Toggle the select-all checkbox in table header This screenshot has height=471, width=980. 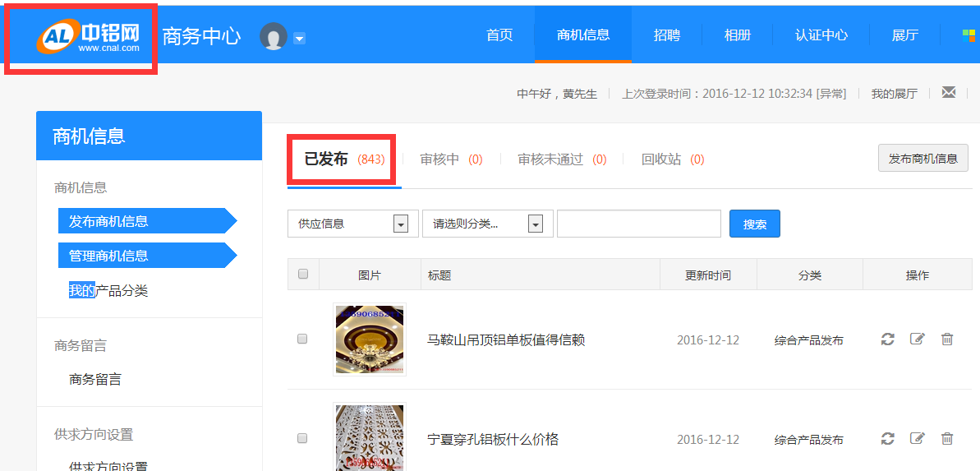coord(303,275)
